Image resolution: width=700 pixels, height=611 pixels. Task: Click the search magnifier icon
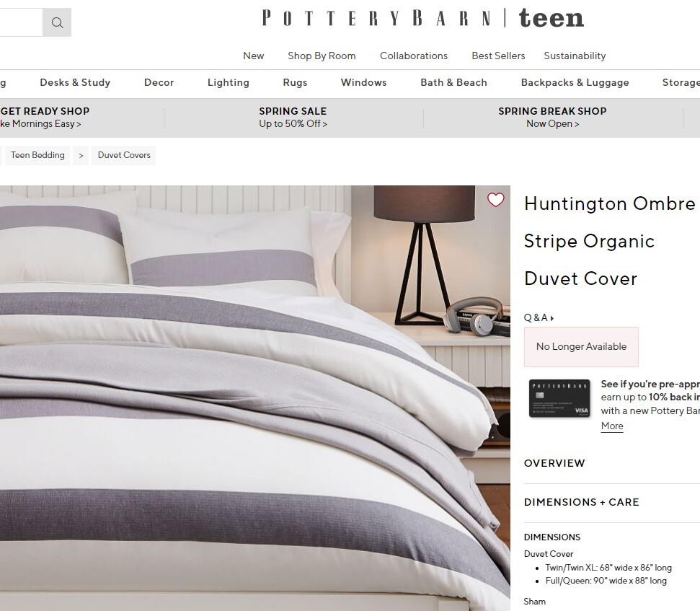click(57, 22)
